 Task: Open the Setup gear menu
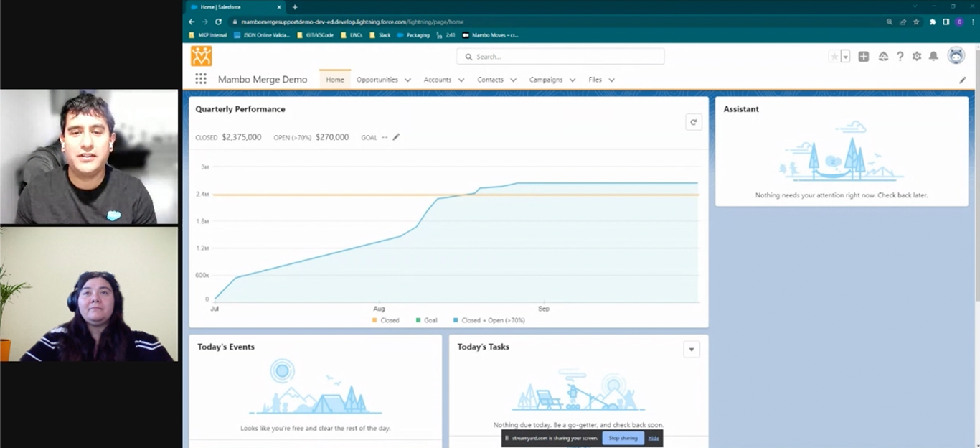coord(916,57)
